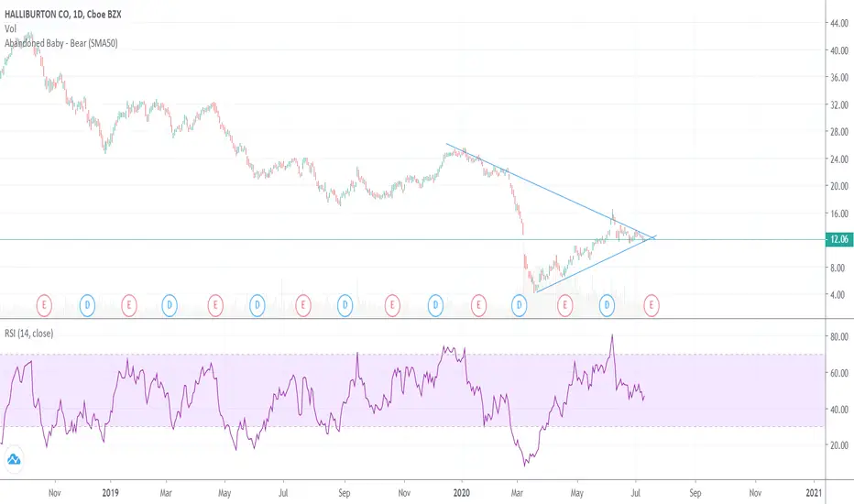Click the HALLIBURTON CO, 1D, Cboe BZX title
The height and width of the screenshot is (504, 854).
[x=62, y=14]
